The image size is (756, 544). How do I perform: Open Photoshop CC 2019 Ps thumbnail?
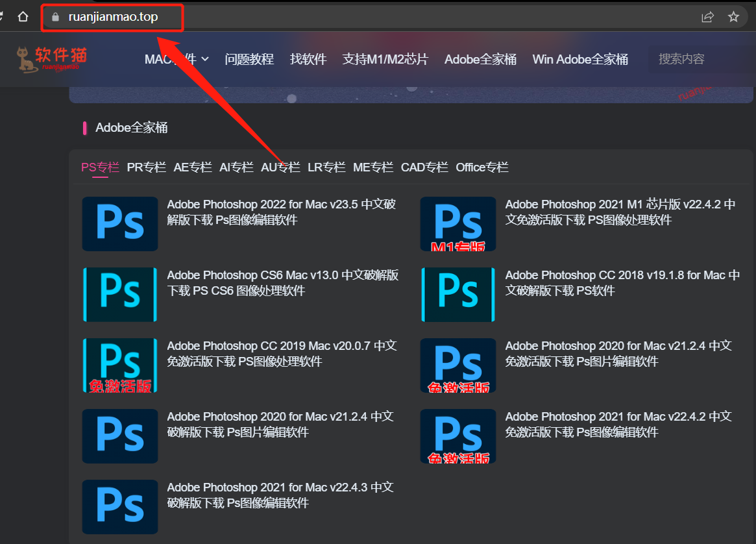[x=120, y=365]
